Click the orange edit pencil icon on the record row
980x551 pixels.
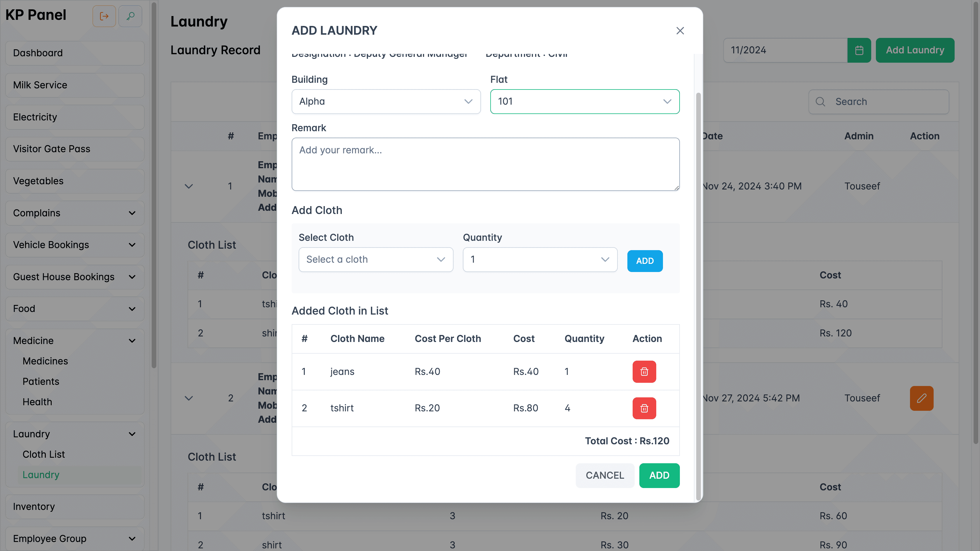coord(921,398)
